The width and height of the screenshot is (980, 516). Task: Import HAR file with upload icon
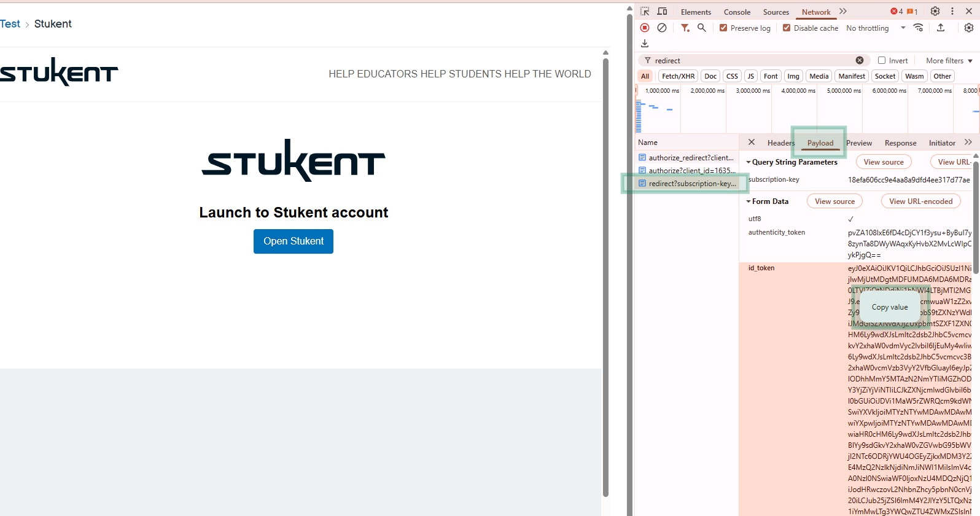coord(941,28)
